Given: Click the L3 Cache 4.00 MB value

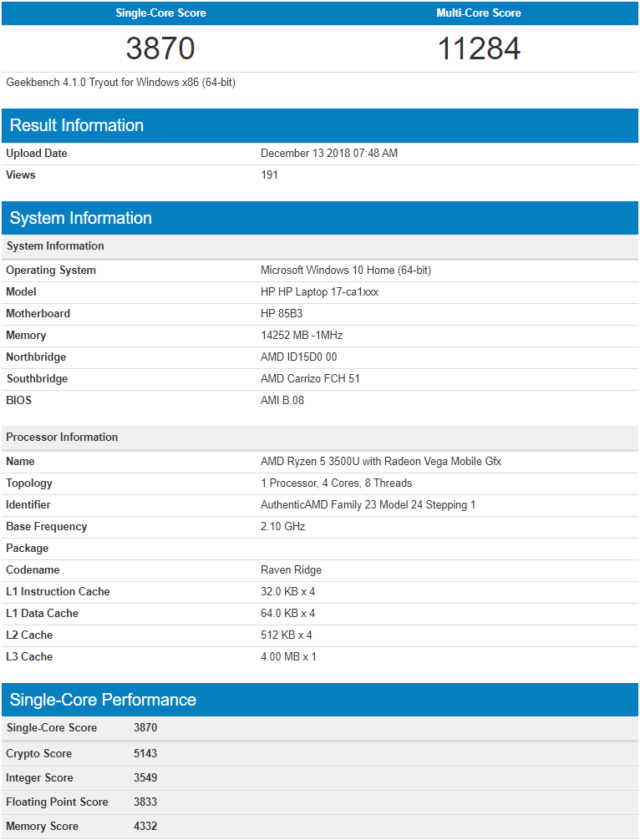Looking at the screenshot, I should 288,656.
